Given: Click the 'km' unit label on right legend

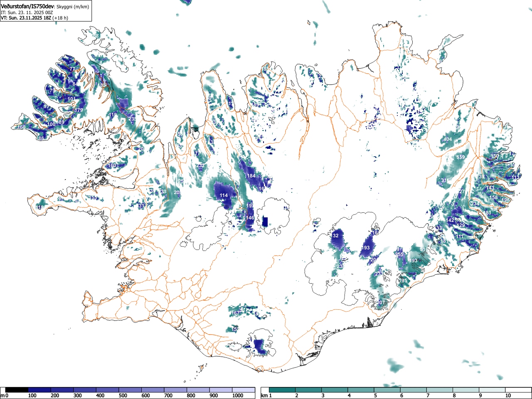Looking at the screenshot, I should [x=264, y=396].
